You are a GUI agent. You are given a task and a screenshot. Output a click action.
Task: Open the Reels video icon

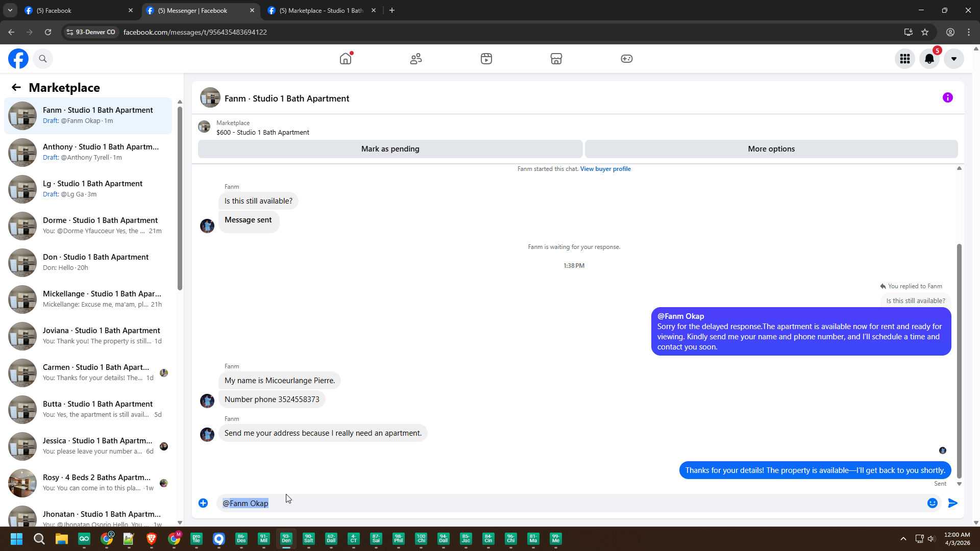[x=486, y=59]
